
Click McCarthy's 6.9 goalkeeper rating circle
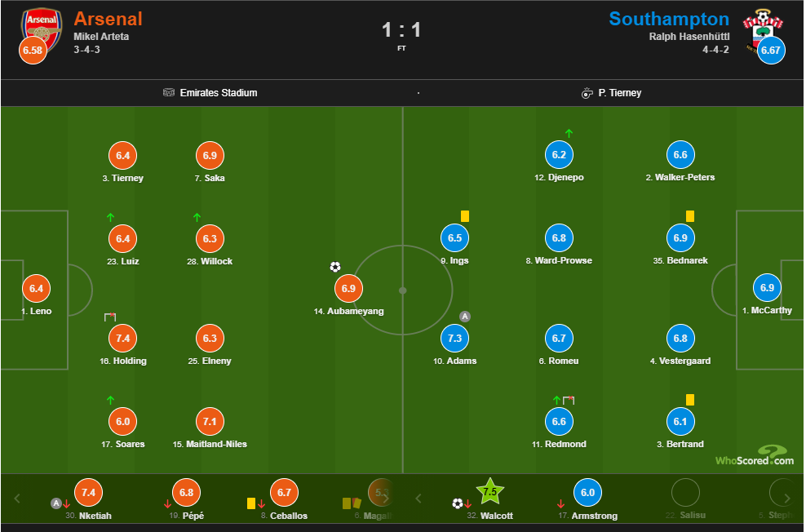(767, 288)
